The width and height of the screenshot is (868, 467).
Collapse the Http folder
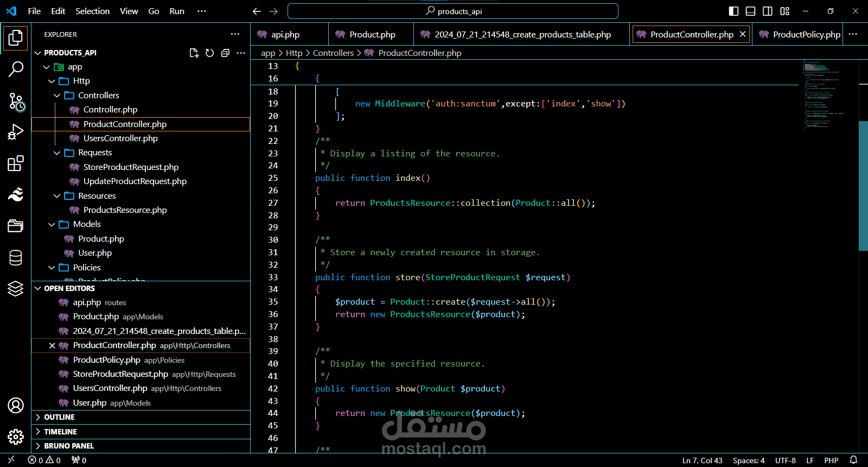pos(52,81)
